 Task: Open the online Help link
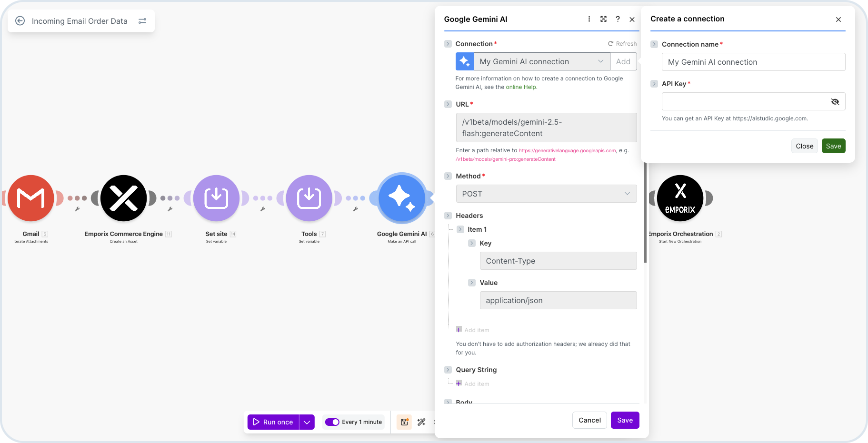pos(521,87)
